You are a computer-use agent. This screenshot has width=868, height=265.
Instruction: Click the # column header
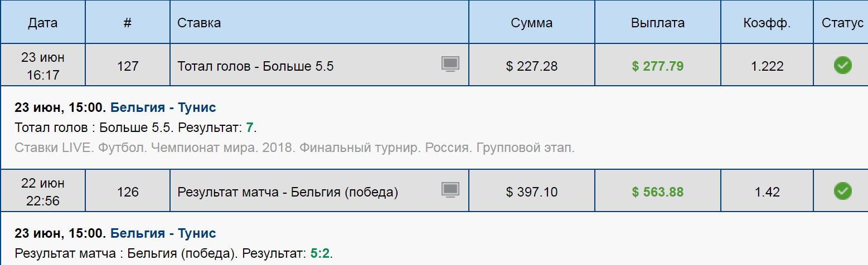pos(128,23)
